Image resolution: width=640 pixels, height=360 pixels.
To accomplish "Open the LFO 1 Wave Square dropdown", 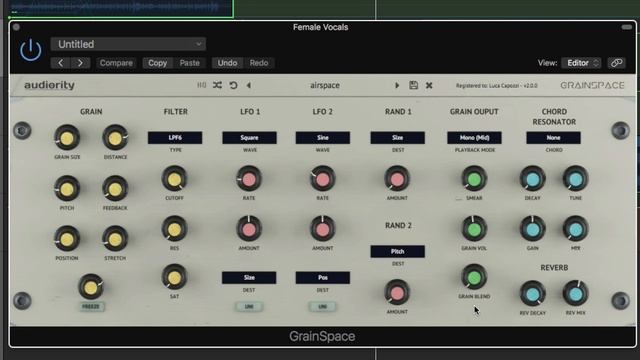I will [249, 138].
